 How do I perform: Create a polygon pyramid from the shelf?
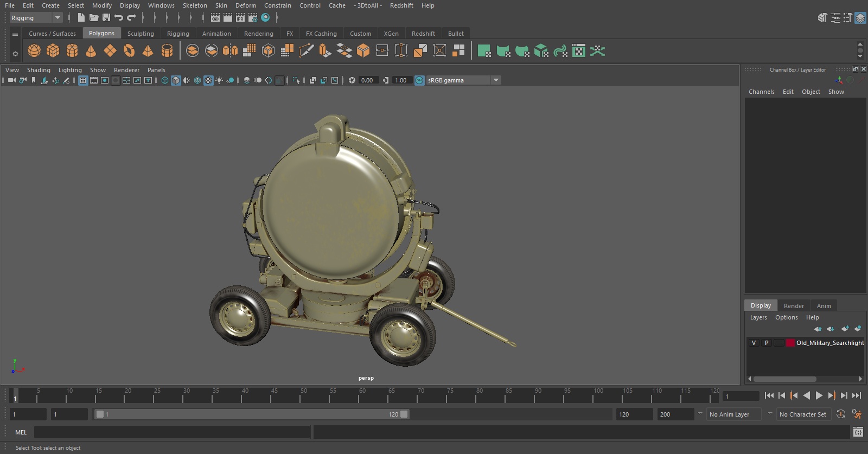pos(148,51)
